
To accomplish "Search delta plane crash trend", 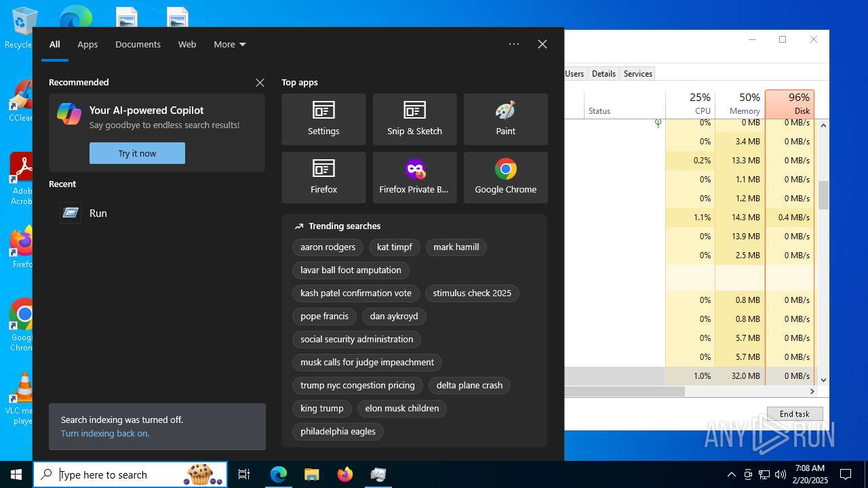I will pyautogui.click(x=469, y=386).
